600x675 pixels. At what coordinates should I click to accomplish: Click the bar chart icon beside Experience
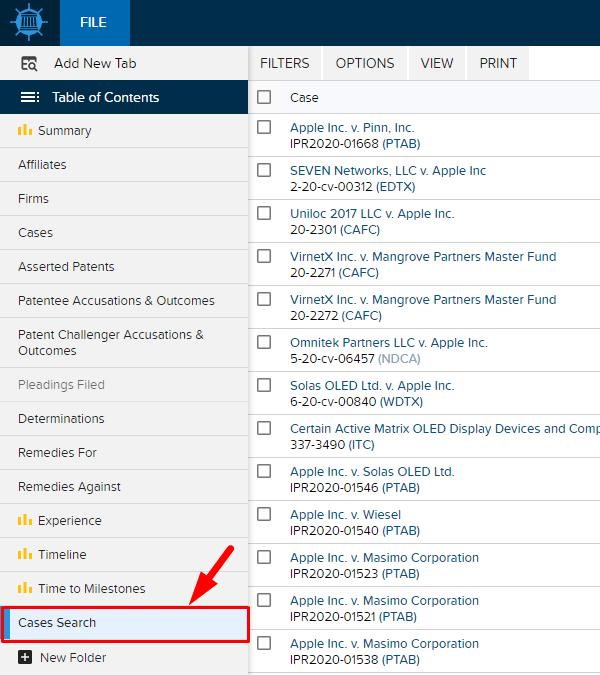(25, 520)
